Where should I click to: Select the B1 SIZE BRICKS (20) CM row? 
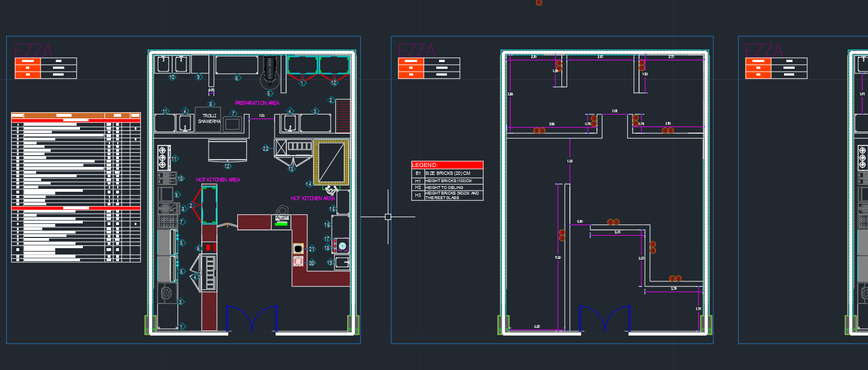click(447, 173)
